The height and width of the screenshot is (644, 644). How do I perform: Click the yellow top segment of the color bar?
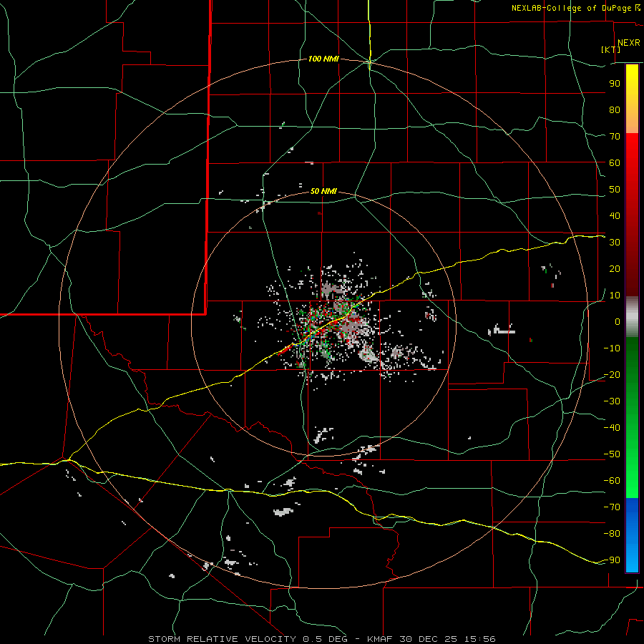coord(632,99)
